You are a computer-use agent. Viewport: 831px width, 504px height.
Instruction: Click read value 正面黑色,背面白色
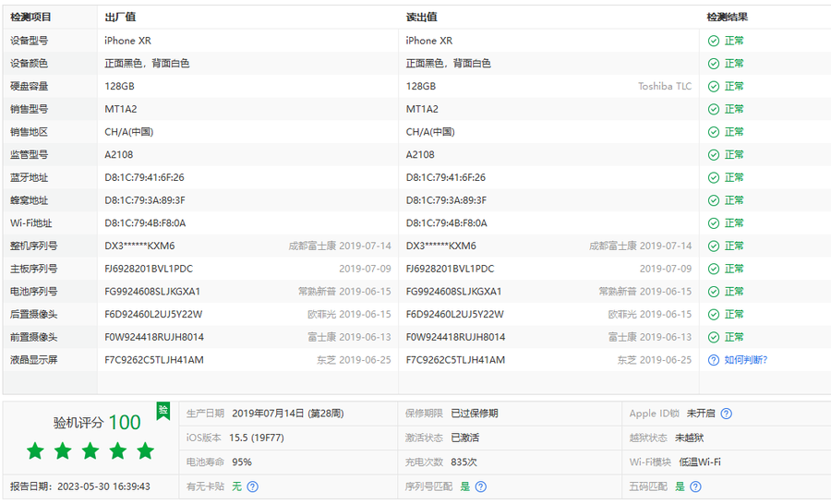click(449, 64)
